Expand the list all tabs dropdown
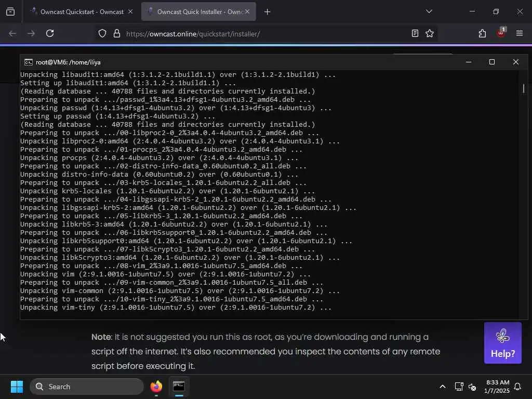532x399 pixels. point(429,11)
